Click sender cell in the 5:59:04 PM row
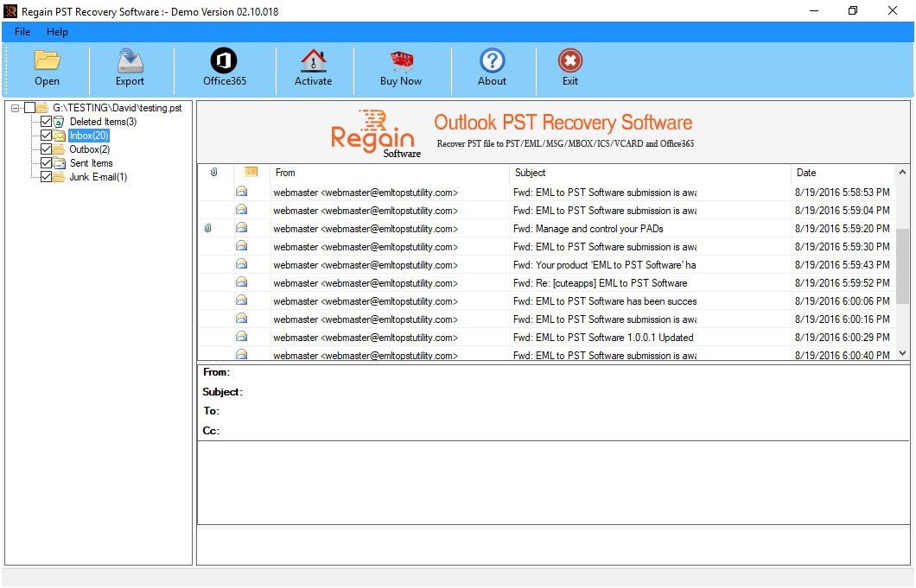Viewport: 916px width, 588px height. (x=366, y=210)
